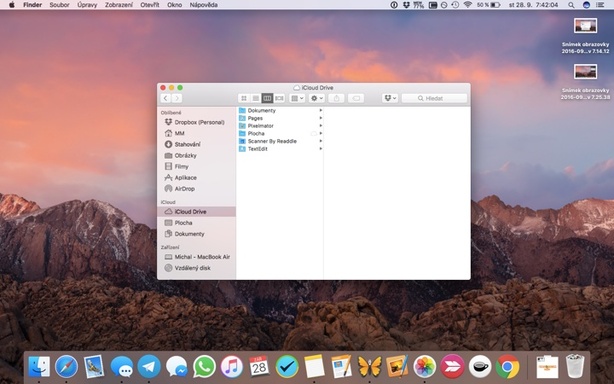
Task: Launch Photos from the Dock
Action: point(424,367)
